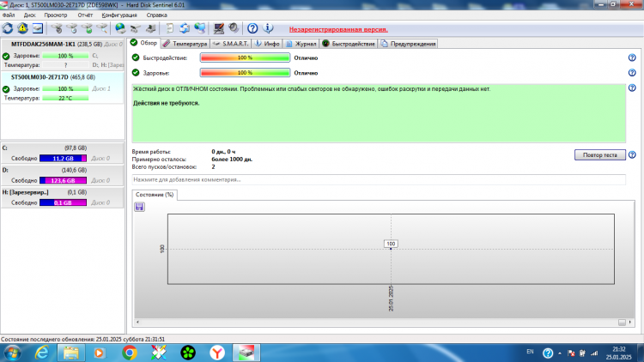Viewport: 644px width, 362px height.
Task: Switch to the Температура tab
Action: 185,44
